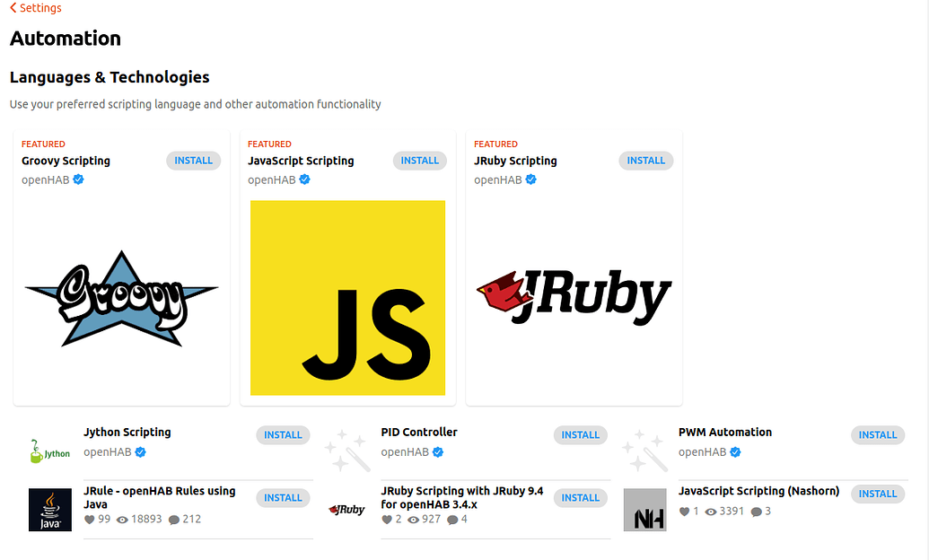Screen dimensions: 929x560
Task: Click the verified badge under Groovy Scripting
Action: [77, 179]
